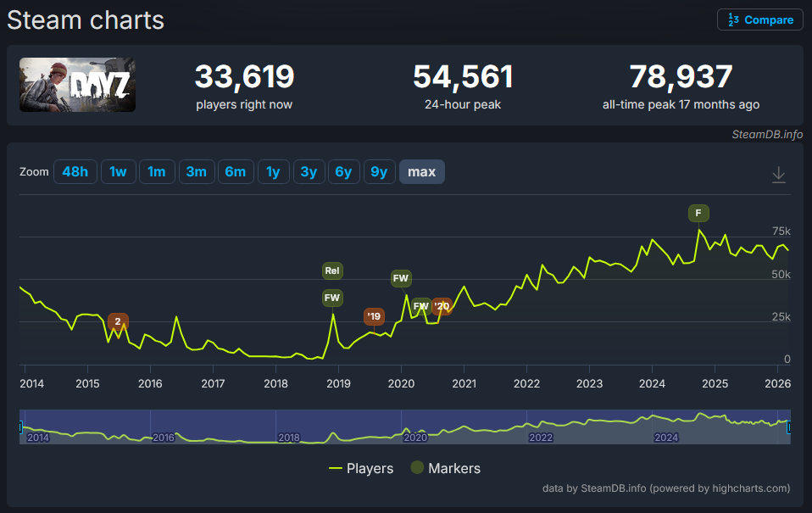Click the FW marker at 2020 peak
812x513 pixels.
[401, 278]
